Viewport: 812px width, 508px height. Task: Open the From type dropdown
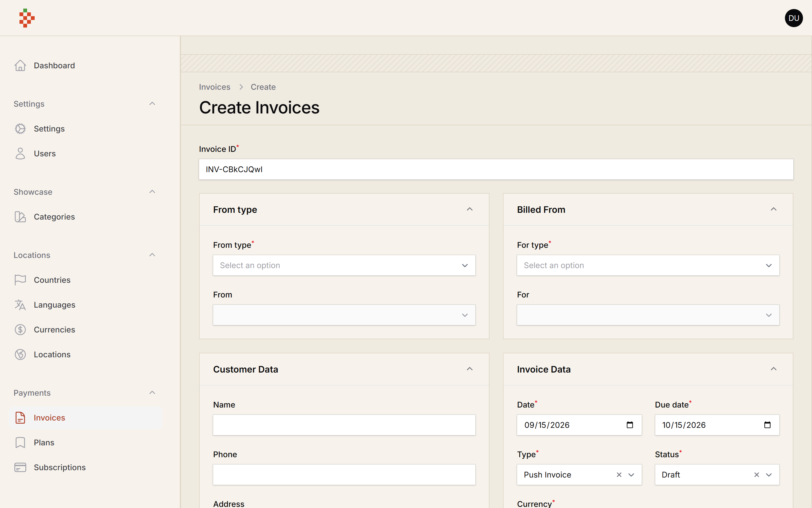(x=344, y=265)
